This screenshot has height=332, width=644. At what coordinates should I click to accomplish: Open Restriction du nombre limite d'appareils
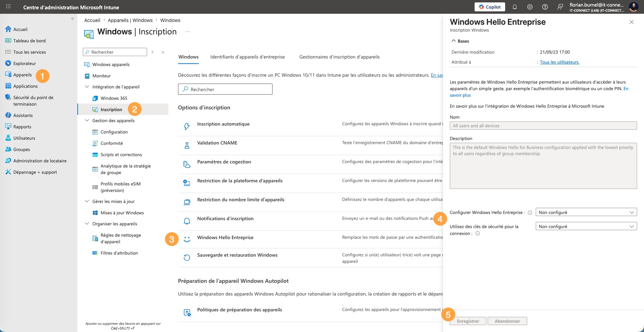click(x=241, y=200)
